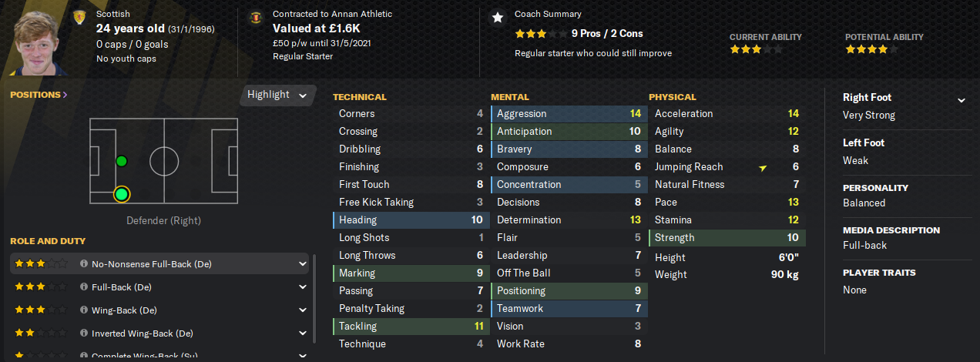This screenshot has width=980, height=362.
Task: Expand the Right Foot panel chevron
Action: point(961,100)
